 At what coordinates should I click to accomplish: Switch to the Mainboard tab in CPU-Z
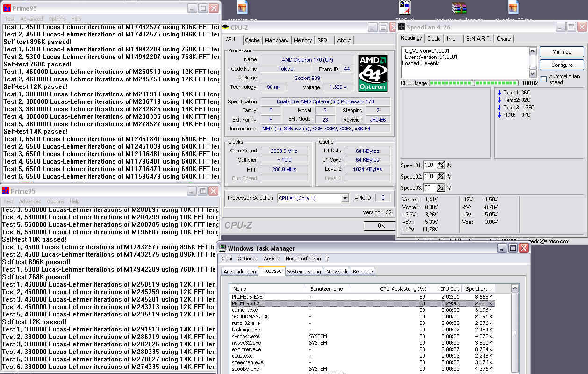point(277,40)
